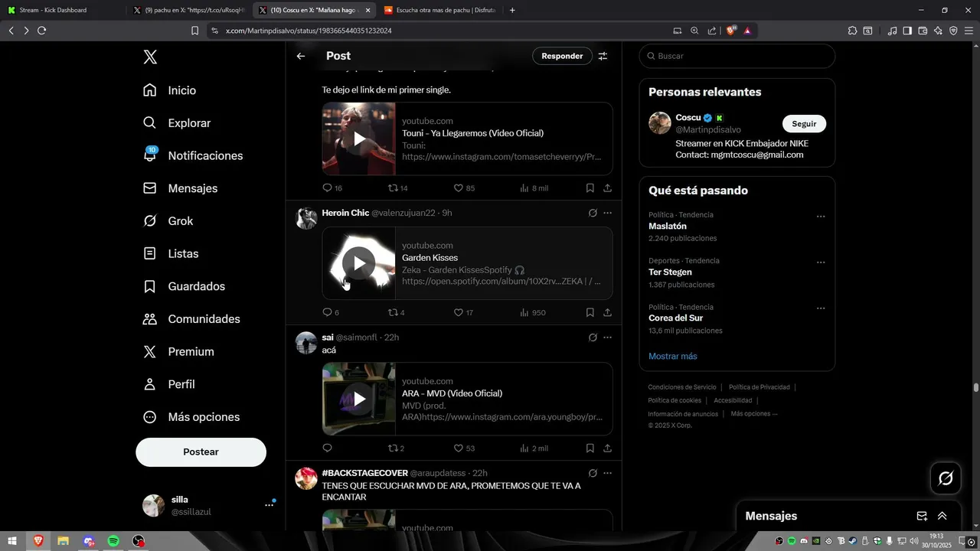This screenshot has height=551, width=980.
Task: Expand the Mensajes drawer chevrons
Action: 942,517
